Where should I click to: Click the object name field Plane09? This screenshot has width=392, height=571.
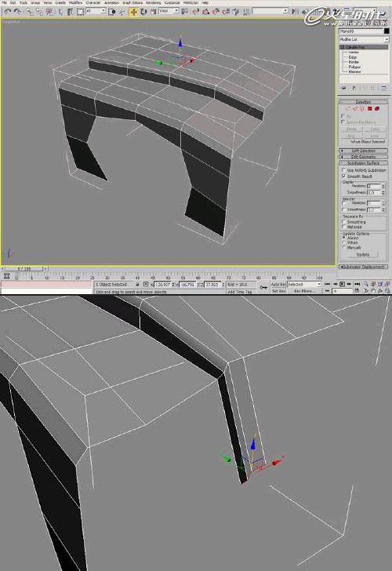point(361,31)
